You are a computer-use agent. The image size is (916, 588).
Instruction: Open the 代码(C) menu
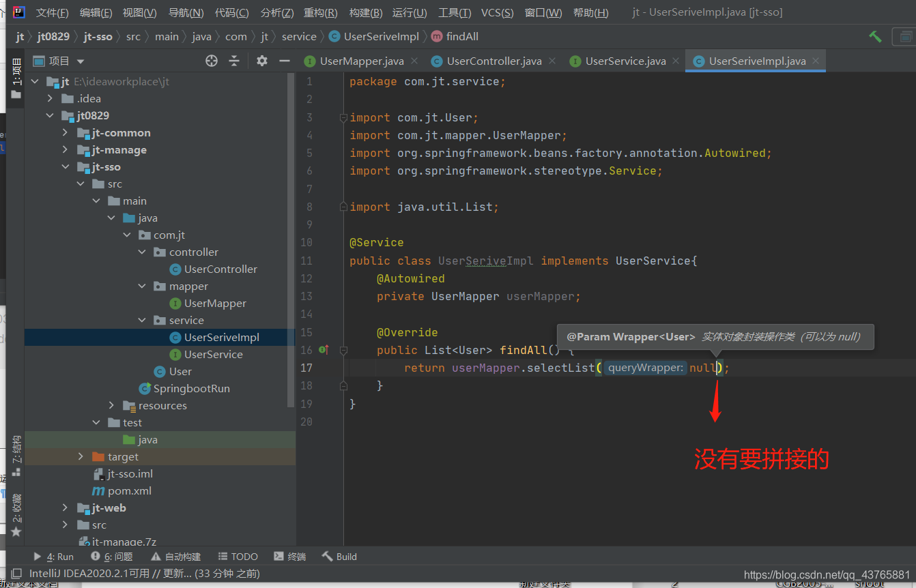coord(232,13)
